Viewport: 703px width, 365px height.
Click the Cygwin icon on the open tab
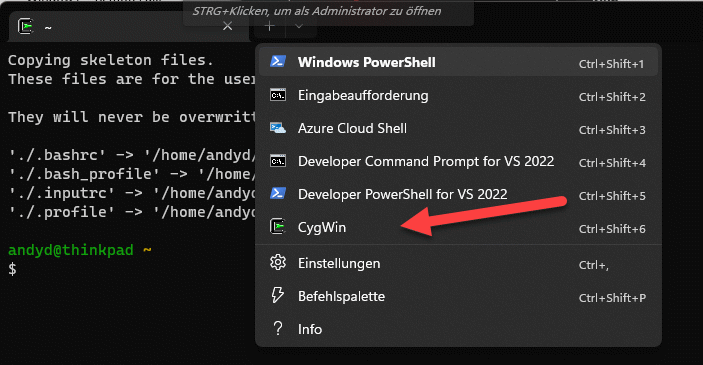point(26,26)
